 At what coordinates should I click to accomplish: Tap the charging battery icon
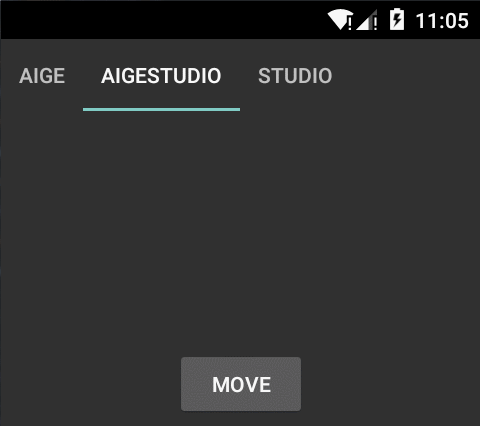(397, 19)
